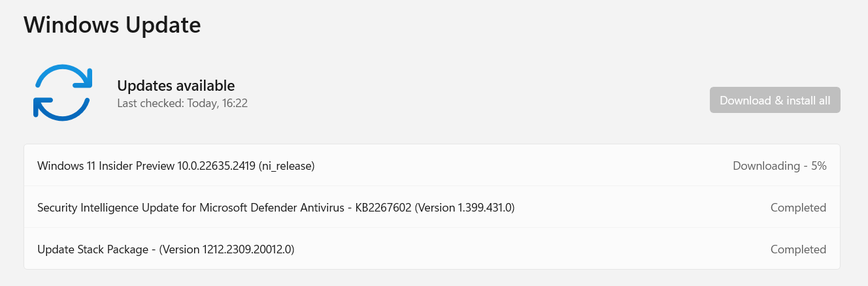Click Completed status for the Defender Antivirus update
This screenshot has height=286, width=868.
798,208
